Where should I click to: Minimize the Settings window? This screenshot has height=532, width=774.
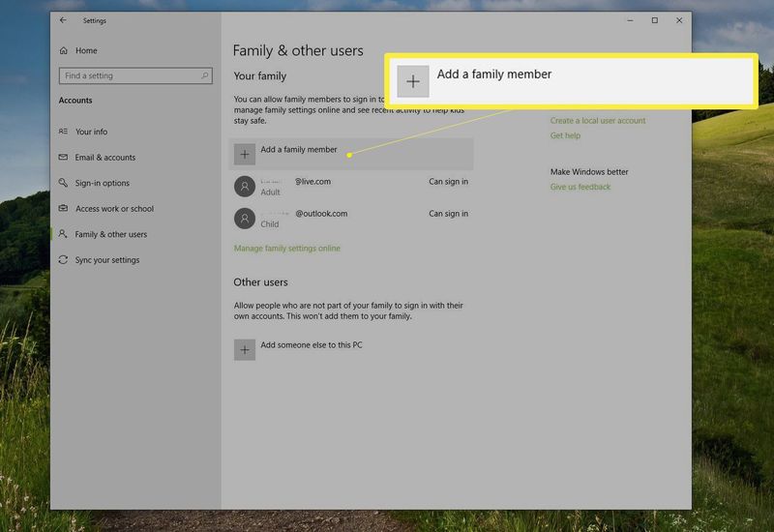(631, 20)
